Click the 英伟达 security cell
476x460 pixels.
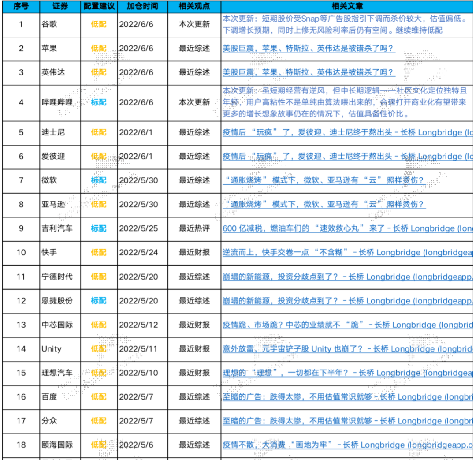tap(60, 73)
